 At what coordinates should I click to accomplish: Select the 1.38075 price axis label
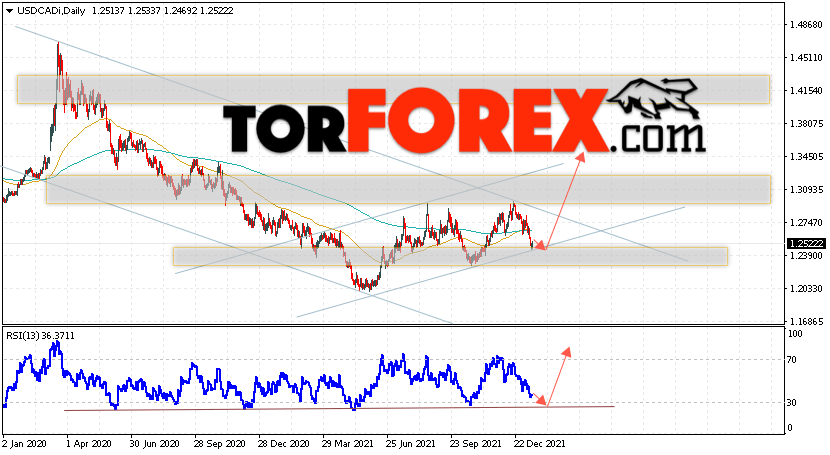806,124
